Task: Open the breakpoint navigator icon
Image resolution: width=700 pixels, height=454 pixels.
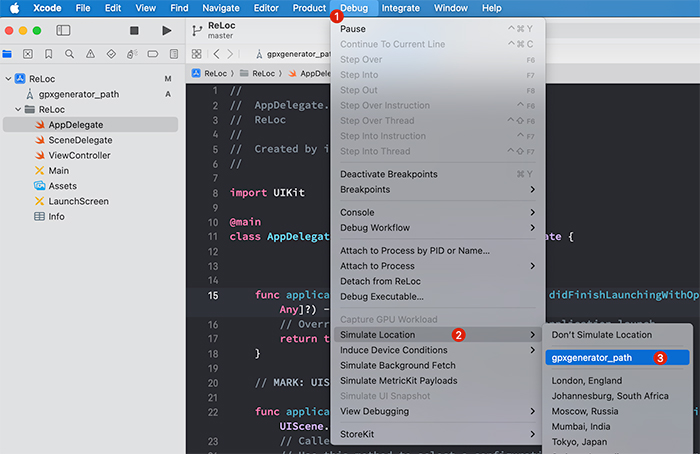Action: pos(153,54)
